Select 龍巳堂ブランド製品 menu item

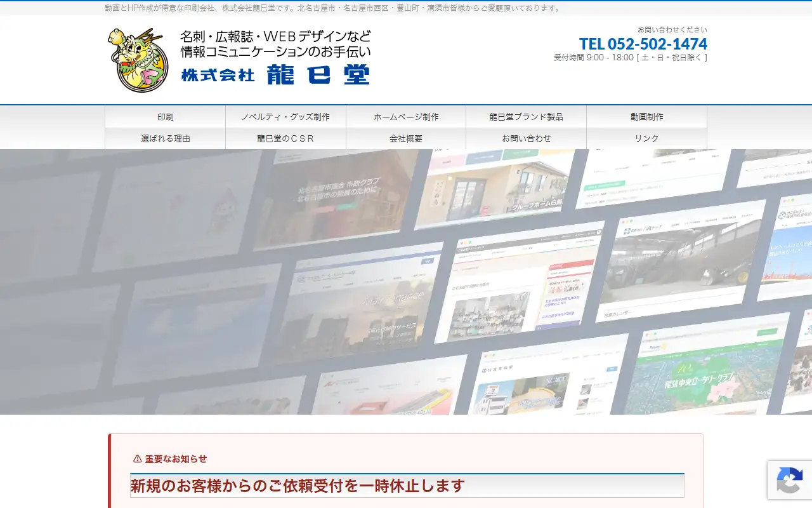pyautogui.click(x=526, y=117)
